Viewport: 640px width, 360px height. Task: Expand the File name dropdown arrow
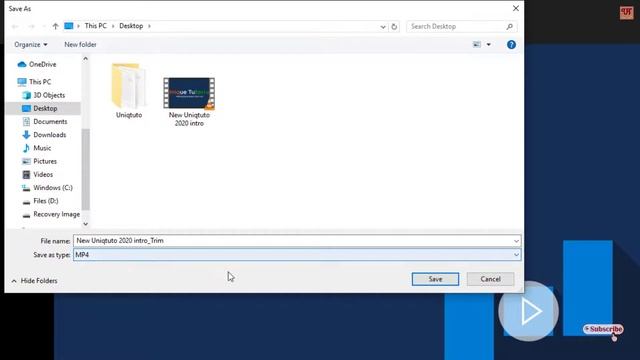pos(516,241)
